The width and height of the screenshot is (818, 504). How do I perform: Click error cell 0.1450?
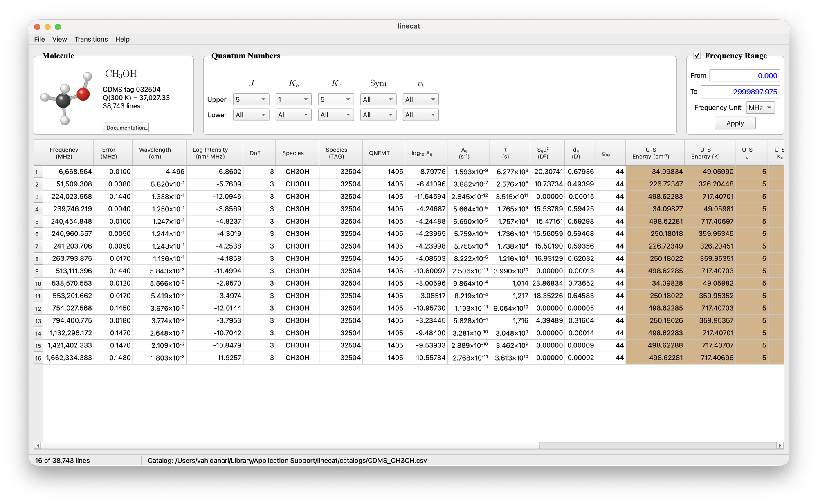(113, 308)
